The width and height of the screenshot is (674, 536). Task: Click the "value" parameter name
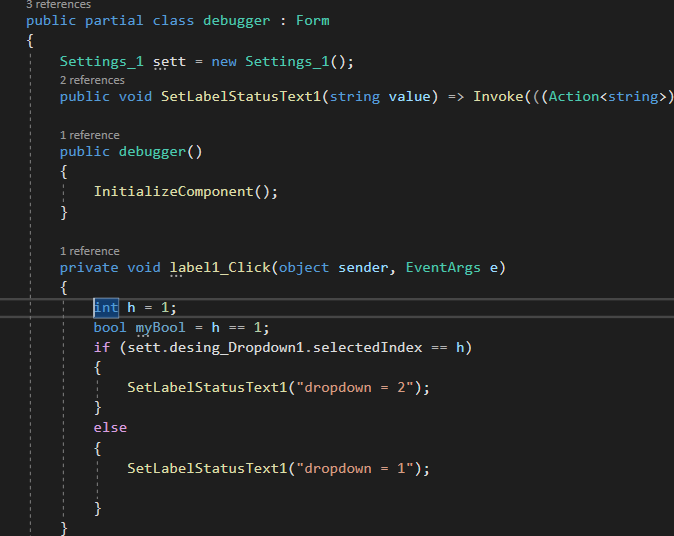point(409,96)
